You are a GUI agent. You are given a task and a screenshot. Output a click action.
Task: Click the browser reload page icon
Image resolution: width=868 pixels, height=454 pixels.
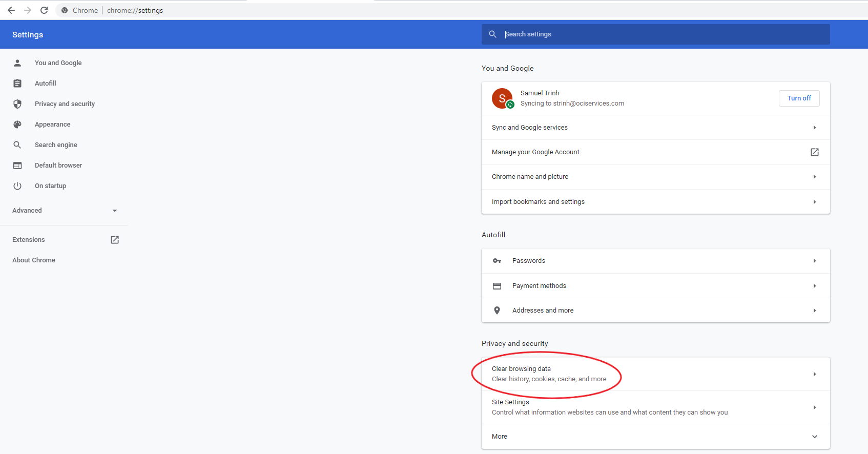[x=44, y=10]
